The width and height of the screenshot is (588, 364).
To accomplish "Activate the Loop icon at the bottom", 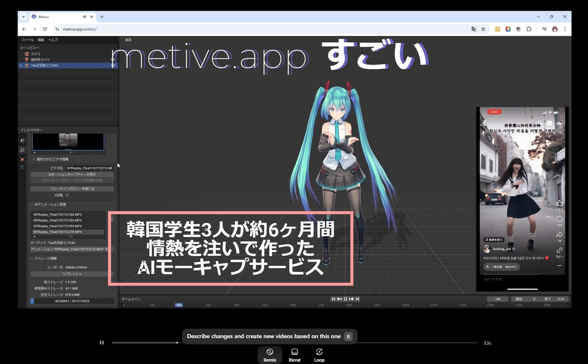I will [x=319, y=352].
